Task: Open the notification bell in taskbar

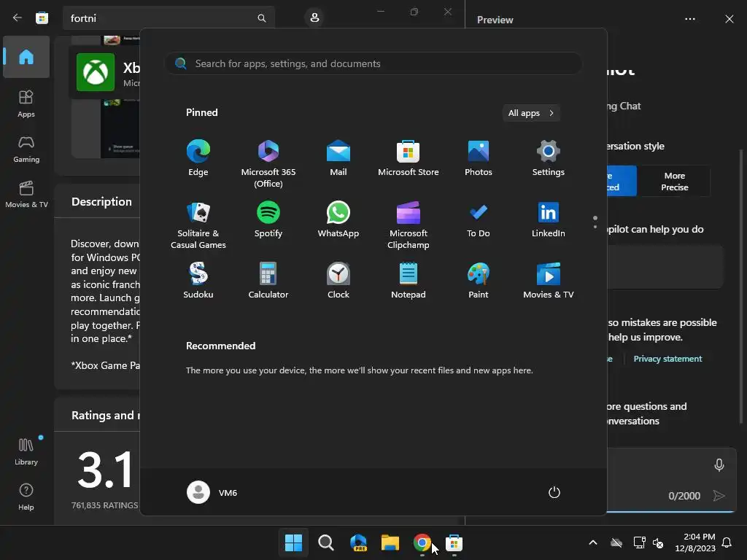Action: pos(727,542)
